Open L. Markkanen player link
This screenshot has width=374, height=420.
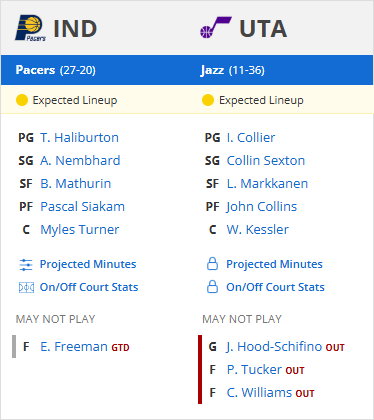tap(267, 184)
